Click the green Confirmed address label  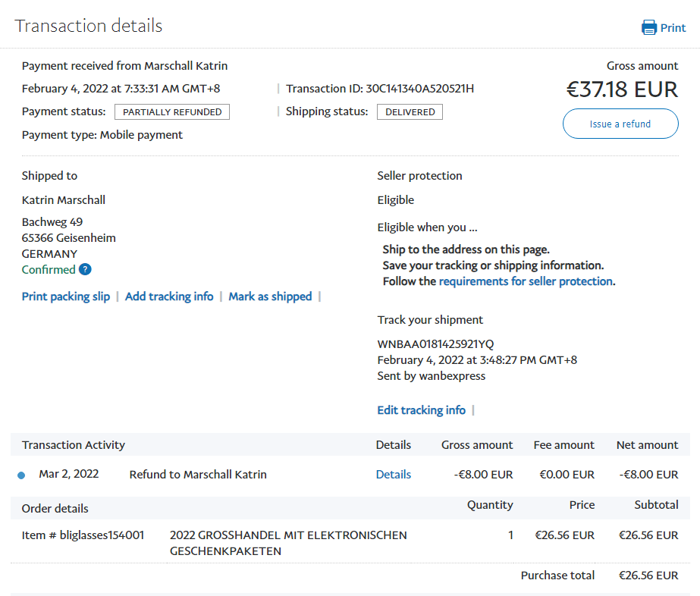click(49, 270)
